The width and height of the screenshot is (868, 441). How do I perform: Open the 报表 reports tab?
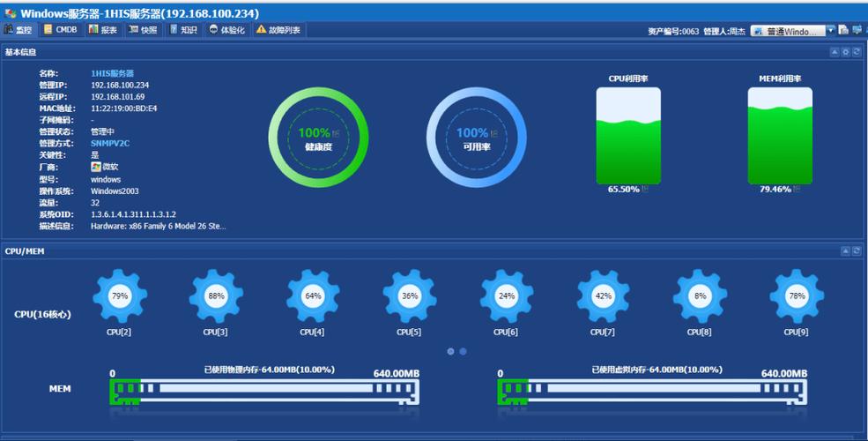coord(103,30)
